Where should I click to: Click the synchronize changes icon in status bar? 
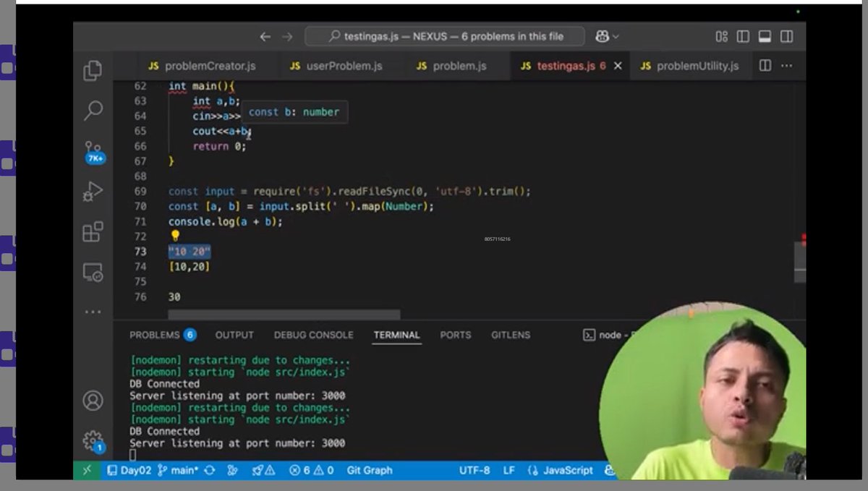(210, 470)
